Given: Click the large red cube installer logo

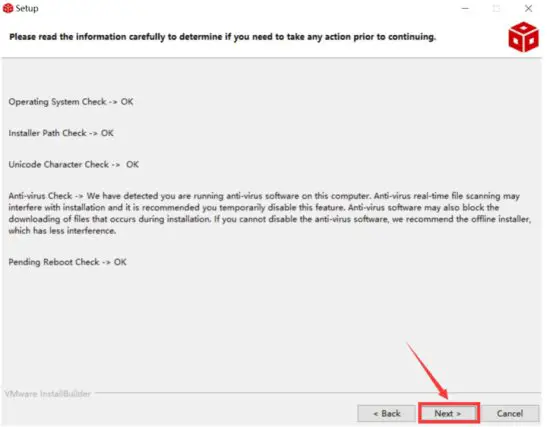Looking at the screenshot, I should point(523,37).
